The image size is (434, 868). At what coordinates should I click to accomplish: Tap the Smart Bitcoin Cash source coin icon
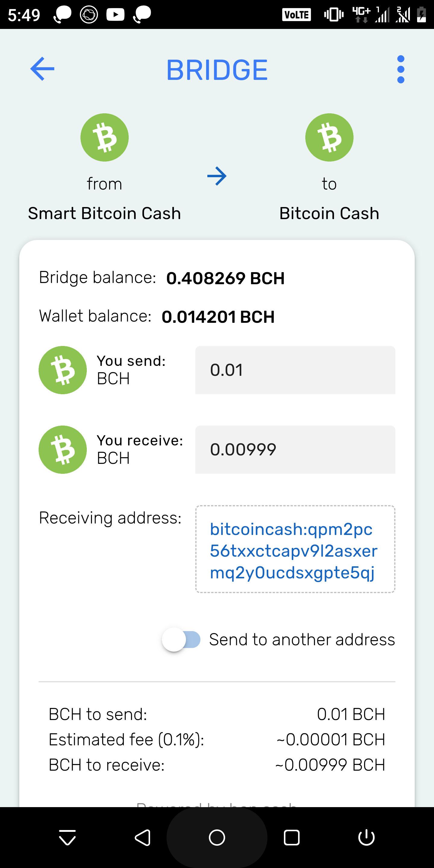tap(105, 137)
